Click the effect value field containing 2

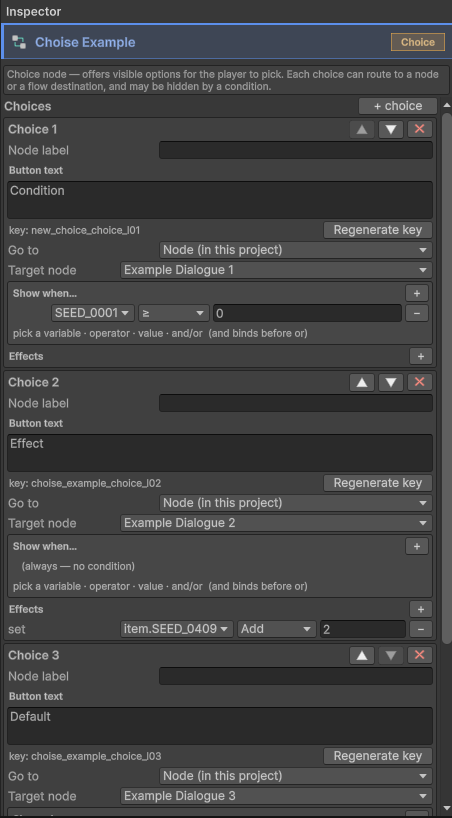tap(363, 629)
